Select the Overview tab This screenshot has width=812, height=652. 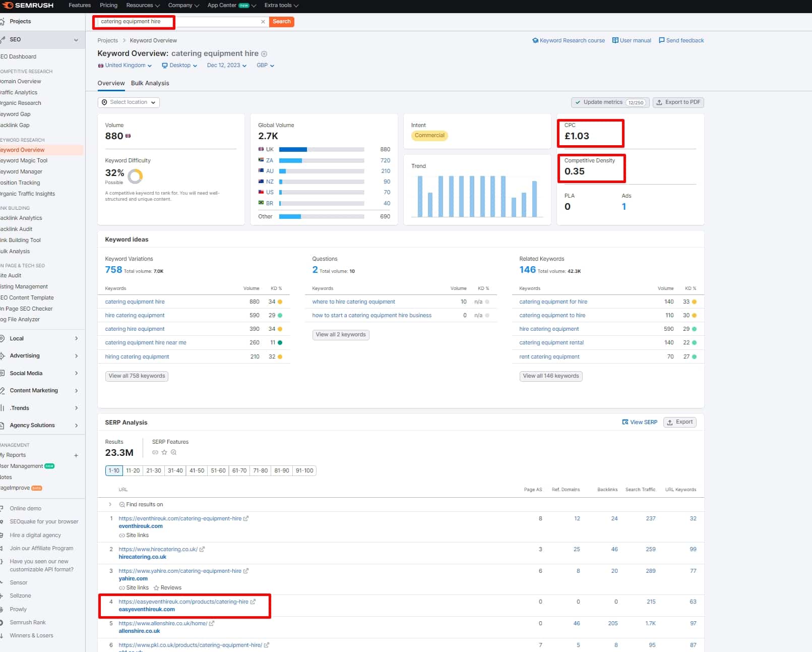(x=111, y=83)
